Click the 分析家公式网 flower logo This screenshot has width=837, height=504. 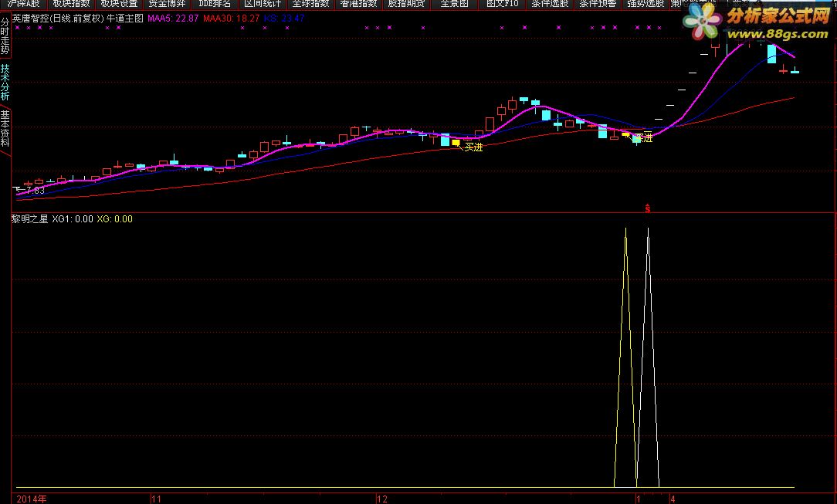click(703, 22)
